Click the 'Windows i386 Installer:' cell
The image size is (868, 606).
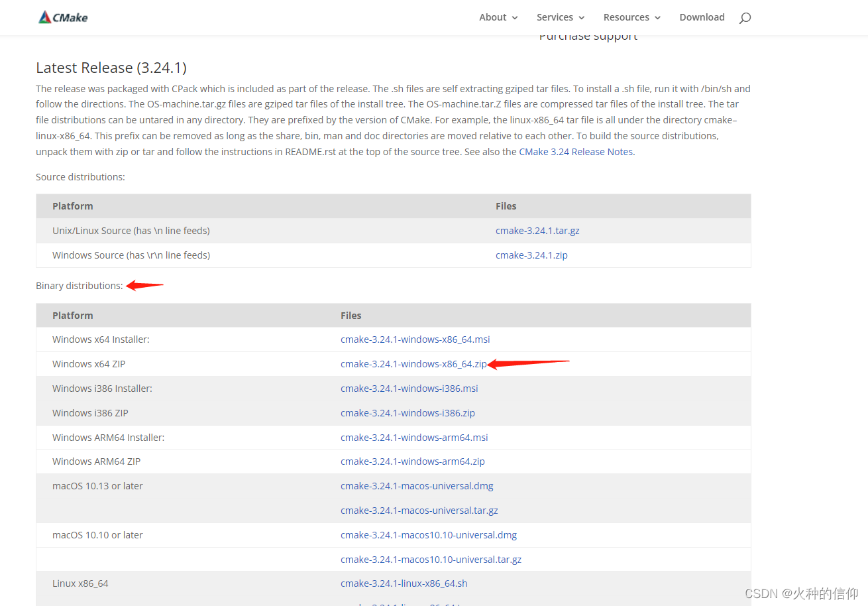click(102, 389)
